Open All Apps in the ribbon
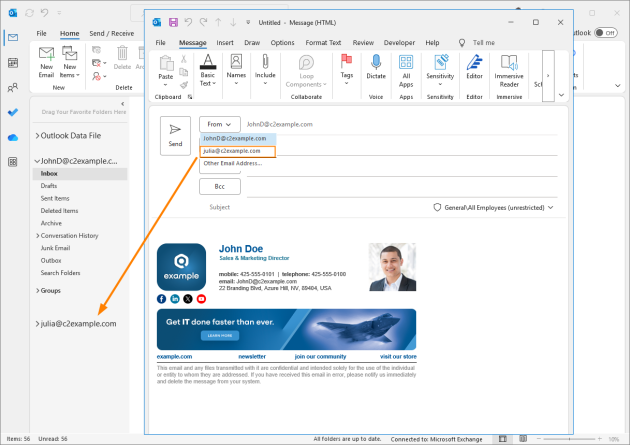Viewport: 630px width, 445px height. coord(406,71)
